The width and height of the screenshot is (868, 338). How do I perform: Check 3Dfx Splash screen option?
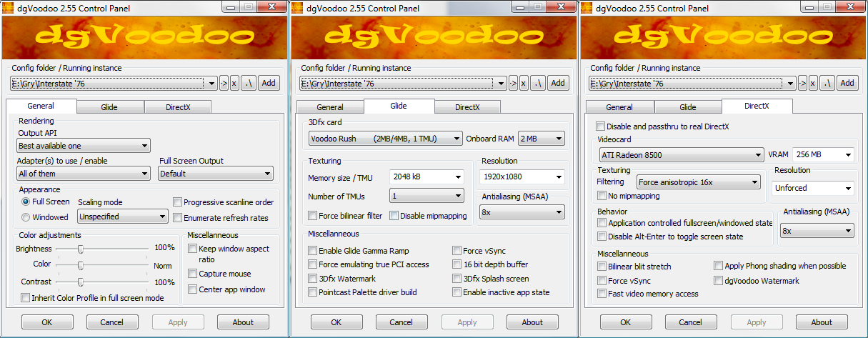[457, 279]
